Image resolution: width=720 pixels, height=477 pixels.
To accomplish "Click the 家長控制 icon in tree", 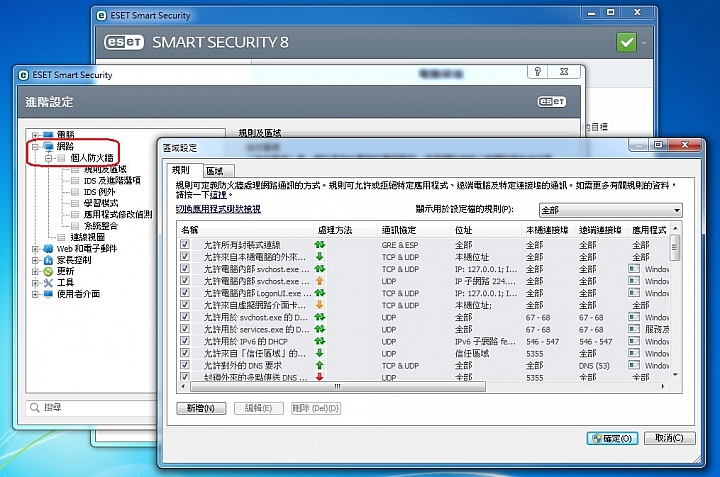I will coord(49,260).
